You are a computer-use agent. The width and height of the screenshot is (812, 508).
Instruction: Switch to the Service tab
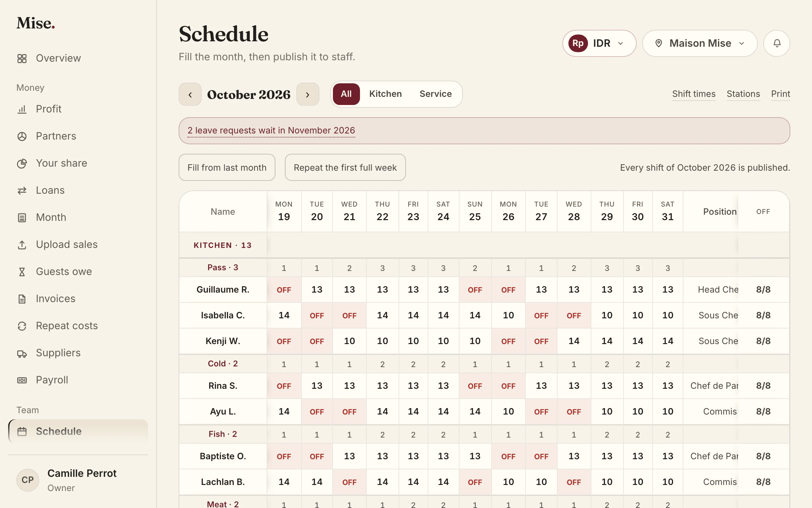pos(435,94)
